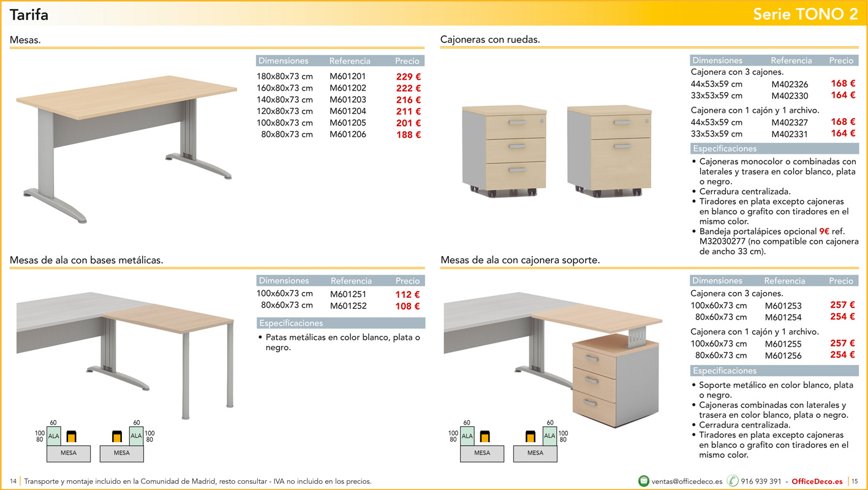Viewport: 868px width, 490px height.
Task: Click the 201 € price
Action: tap(409, 124)
